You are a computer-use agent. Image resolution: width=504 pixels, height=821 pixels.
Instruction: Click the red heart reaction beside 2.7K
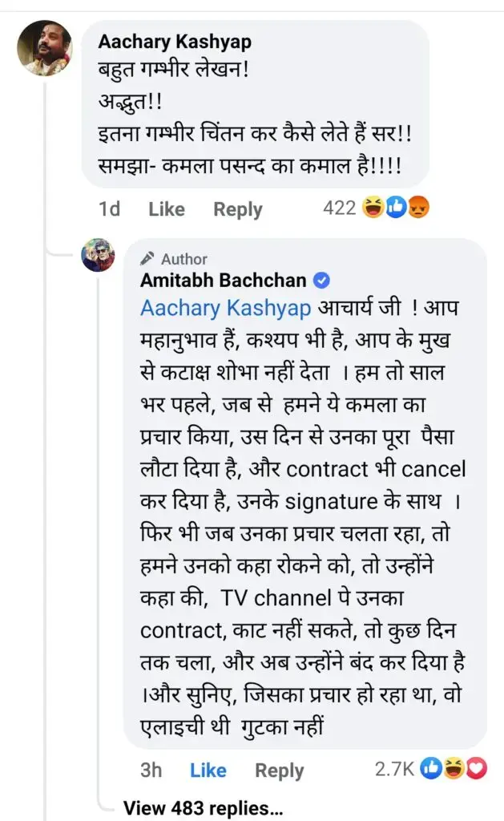coord(476,770)
